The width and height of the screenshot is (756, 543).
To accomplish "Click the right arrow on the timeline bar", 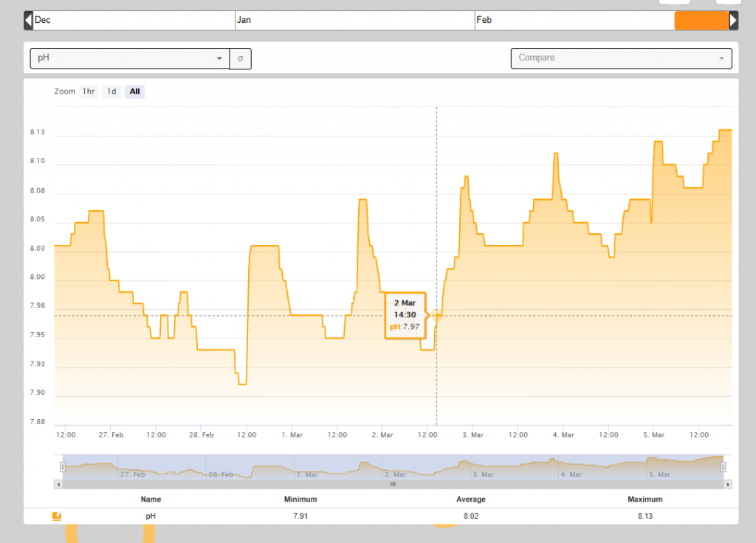I will coord(733,21).
